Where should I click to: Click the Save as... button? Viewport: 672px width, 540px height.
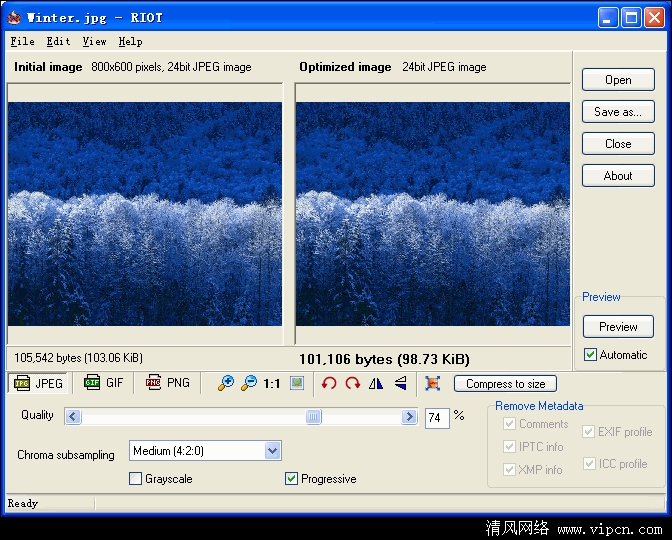[x=618, y=112]
